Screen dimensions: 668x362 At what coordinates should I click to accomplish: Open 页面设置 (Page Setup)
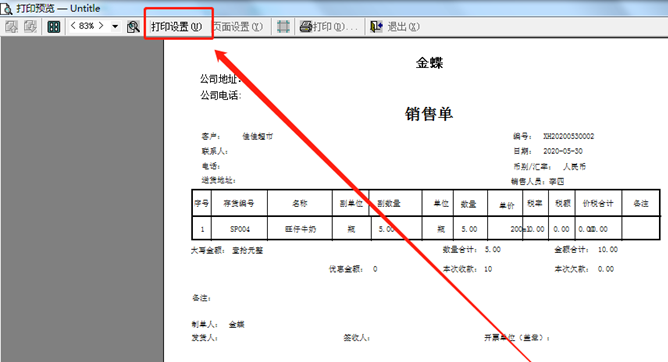238,27
